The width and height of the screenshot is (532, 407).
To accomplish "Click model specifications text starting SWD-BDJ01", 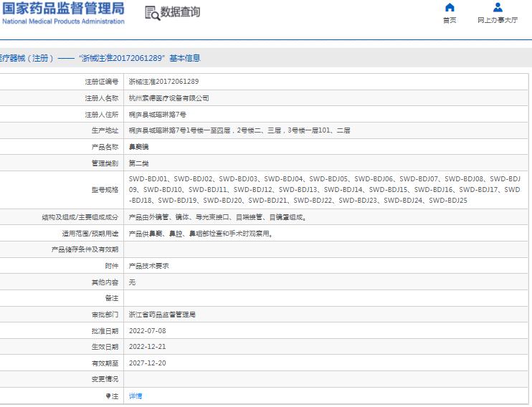I will coord(325,190).
